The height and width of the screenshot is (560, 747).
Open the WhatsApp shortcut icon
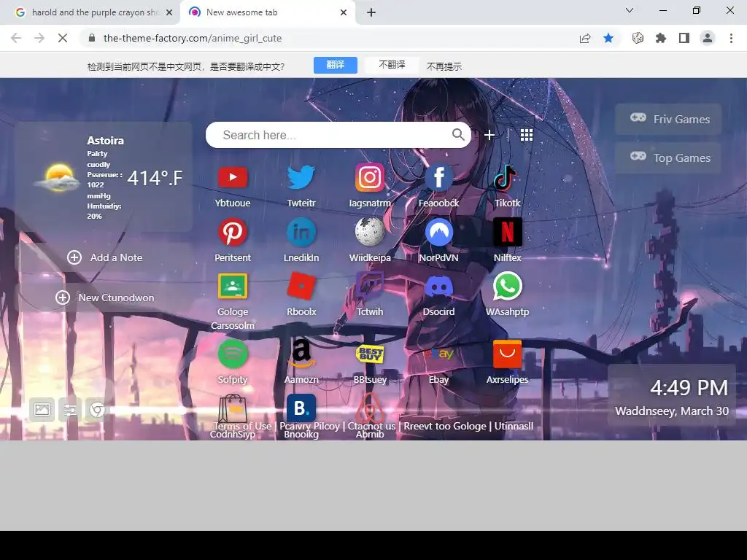click(x=508, y=286)
